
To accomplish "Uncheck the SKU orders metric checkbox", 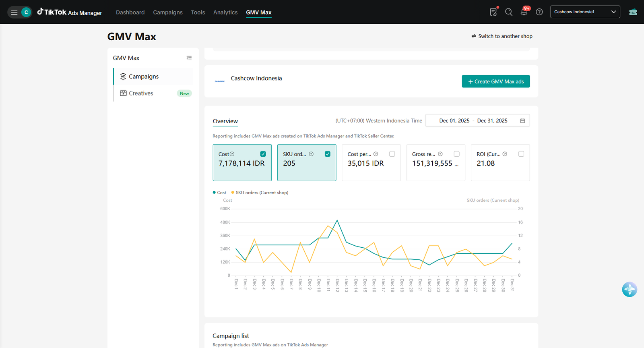I will (328, 154).
